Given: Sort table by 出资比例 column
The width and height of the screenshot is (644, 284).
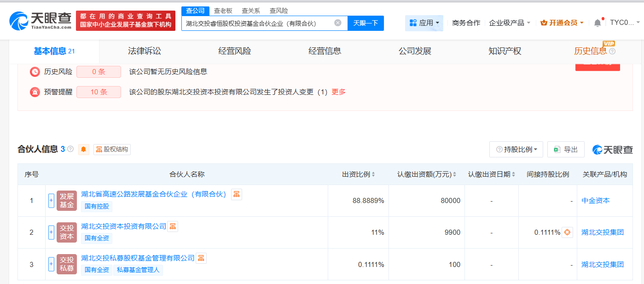Looking at the screenshot, I should click(x=358, y=174).
